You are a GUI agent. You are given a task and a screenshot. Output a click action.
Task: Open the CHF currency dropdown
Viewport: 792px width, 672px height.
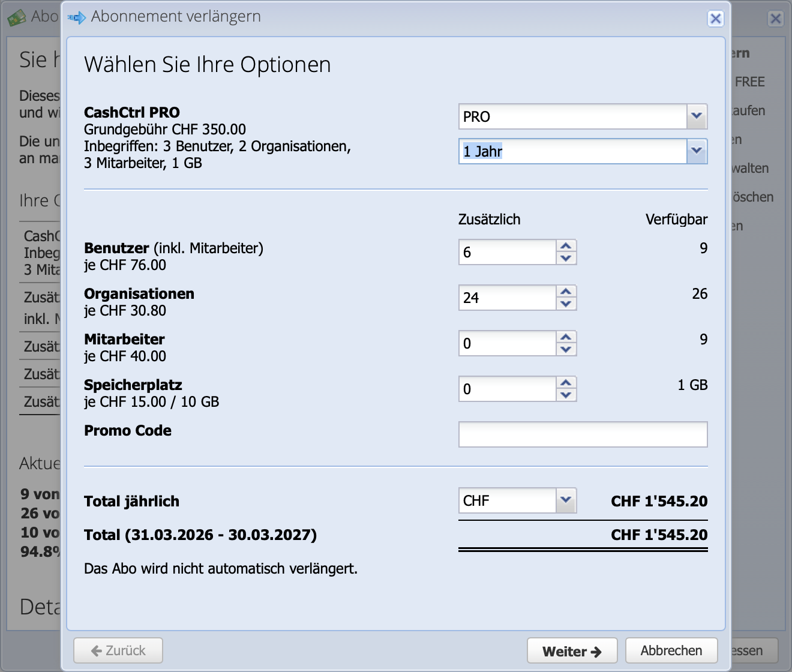coord(565,500)
